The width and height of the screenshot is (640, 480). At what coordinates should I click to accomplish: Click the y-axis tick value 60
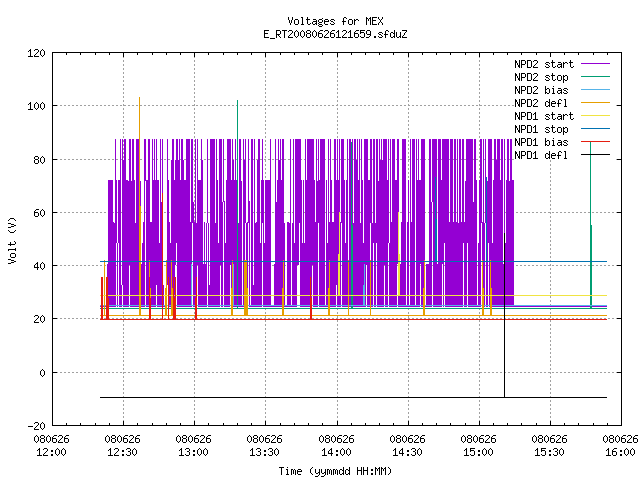click(x=39, y=213)
